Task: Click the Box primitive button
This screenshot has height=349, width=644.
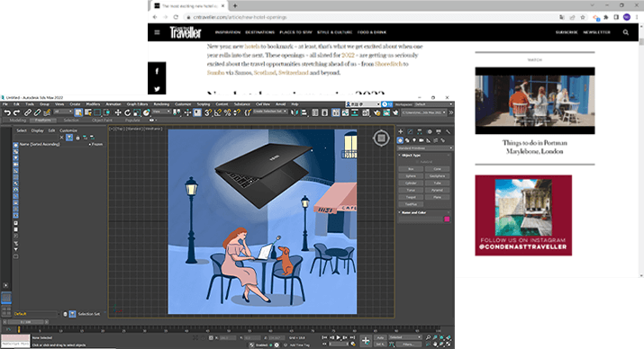Action: [411, 169]
